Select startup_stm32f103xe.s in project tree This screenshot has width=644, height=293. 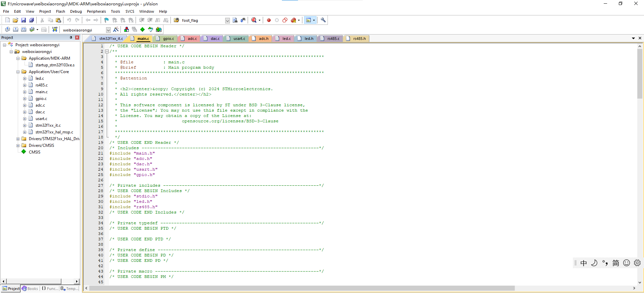[x=55, y=65]
